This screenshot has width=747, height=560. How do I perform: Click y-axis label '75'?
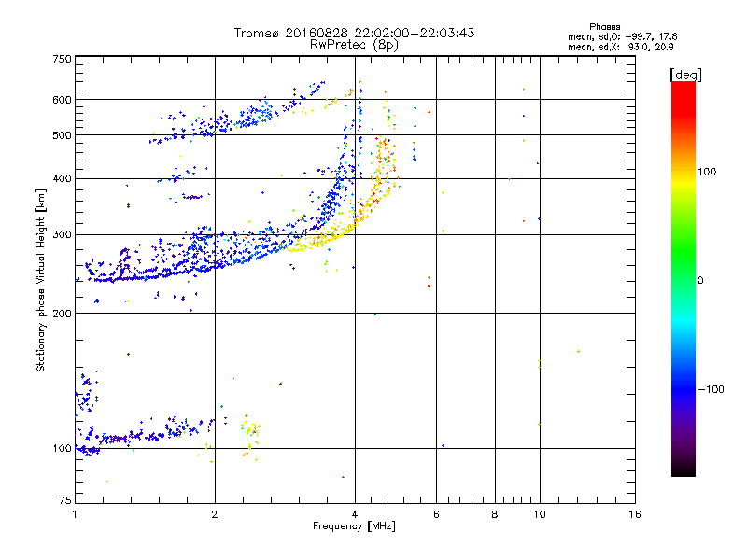pos(65,500)
